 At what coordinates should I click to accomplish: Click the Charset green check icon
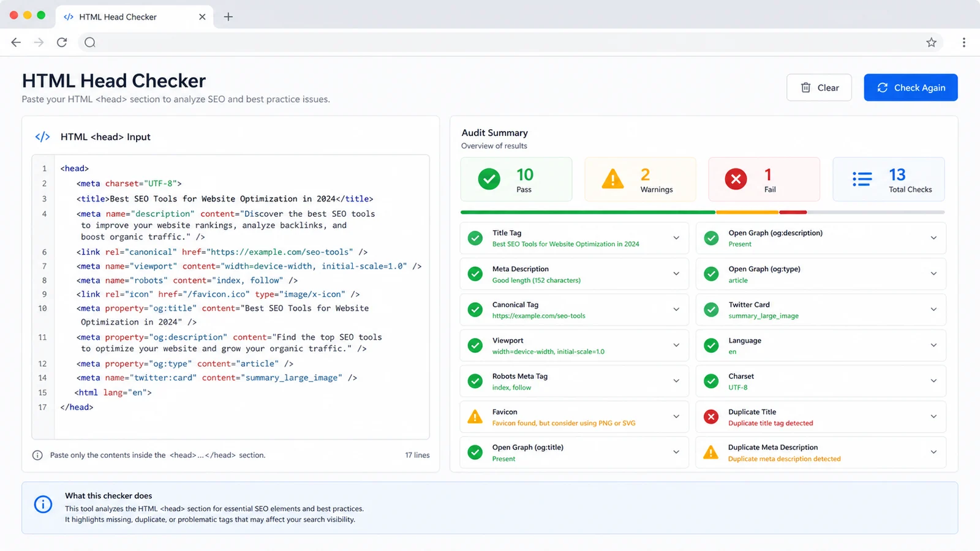pos(711,381)
